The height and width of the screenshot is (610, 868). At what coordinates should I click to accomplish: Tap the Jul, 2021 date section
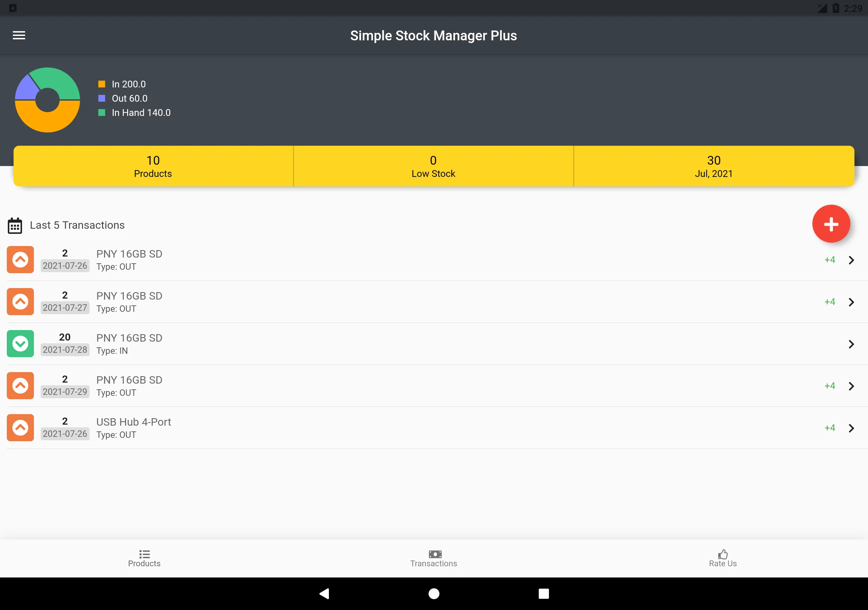[x=714, y=166]
